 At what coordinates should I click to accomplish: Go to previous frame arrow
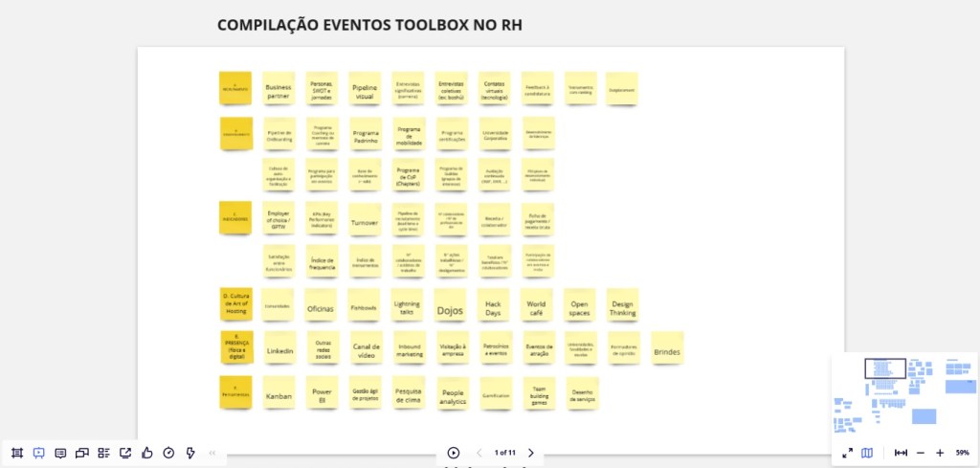pos(479,453)
